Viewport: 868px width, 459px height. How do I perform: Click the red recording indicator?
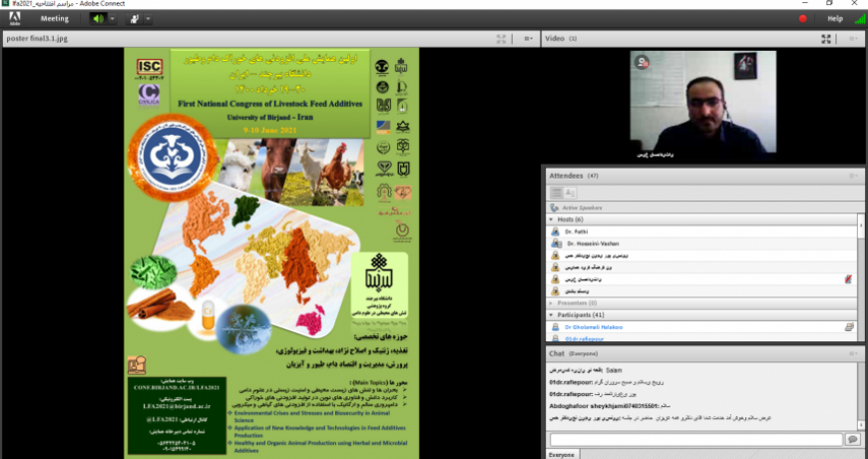803,18
